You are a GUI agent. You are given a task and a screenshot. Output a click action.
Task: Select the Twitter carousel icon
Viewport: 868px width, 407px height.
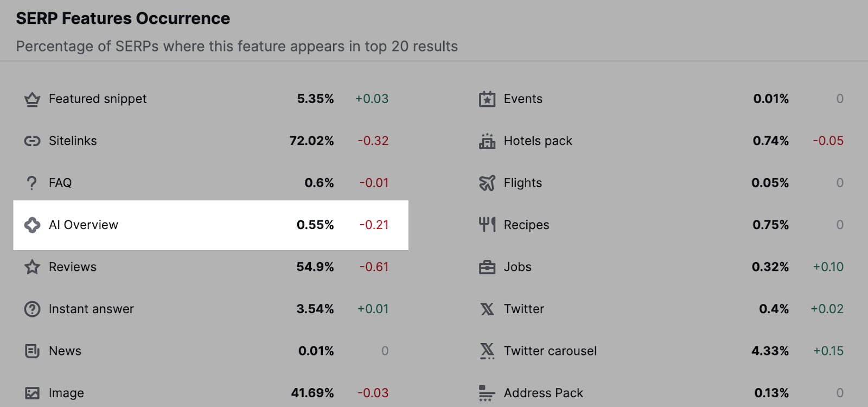pos(487,351)
